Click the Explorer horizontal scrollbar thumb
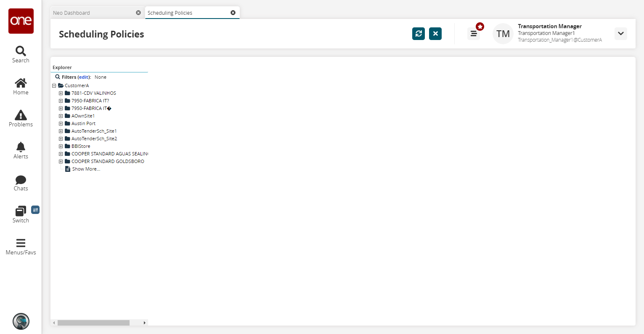The height and width of the screenshot is (334, 644). pyautogui.click(x=93, y=323)
